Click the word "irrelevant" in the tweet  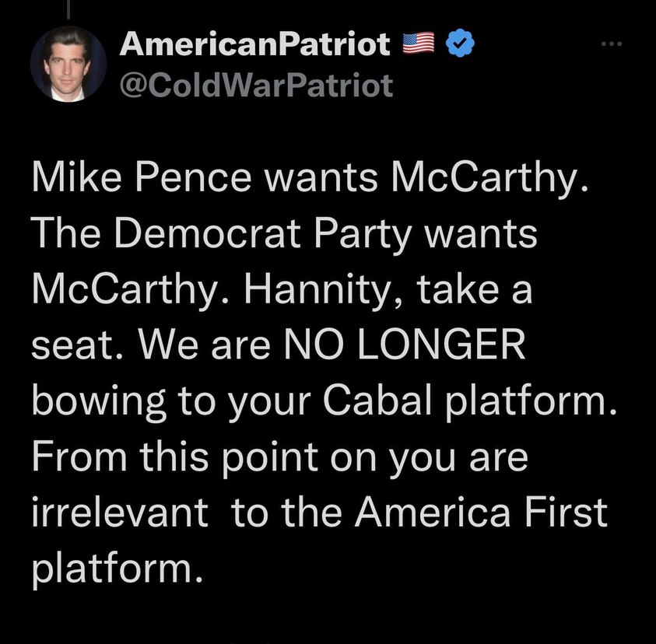click(x=120, y=514)
